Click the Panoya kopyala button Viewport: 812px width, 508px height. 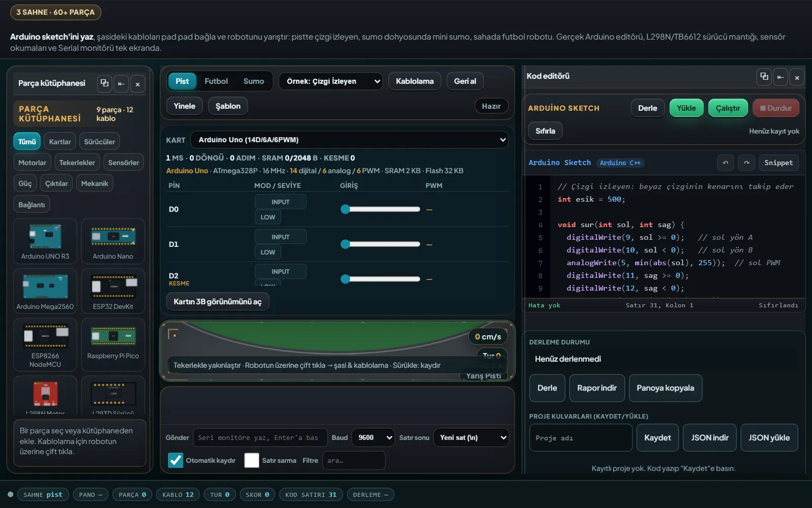665,388
